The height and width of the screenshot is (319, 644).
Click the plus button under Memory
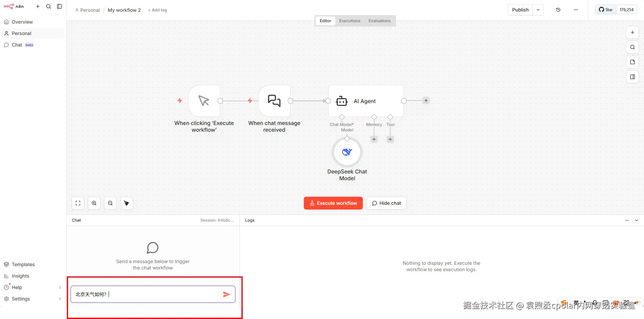coord(374,139)
